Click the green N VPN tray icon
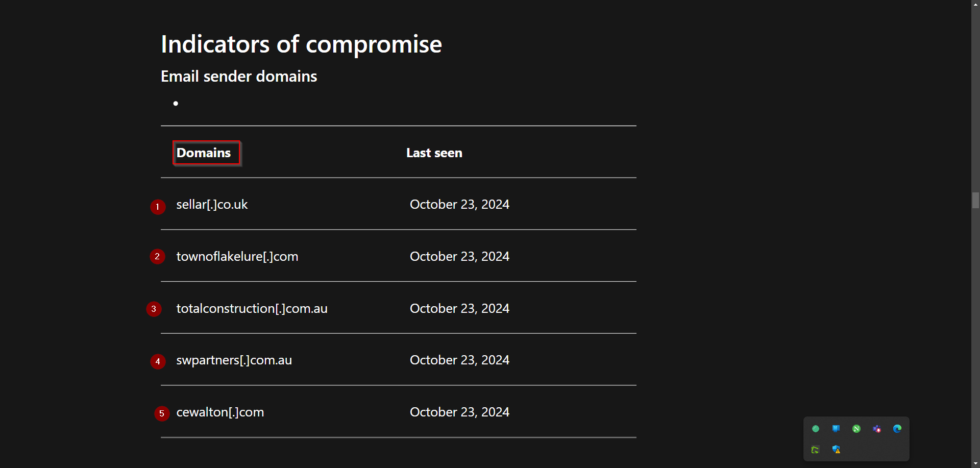This screenshot has height=468, width=980. [856, 429]
